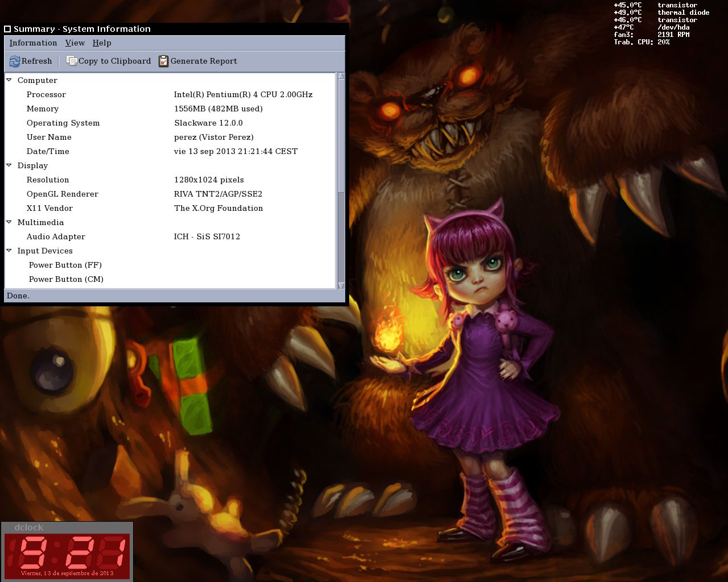Viewport: 728px width, 582px height.
Task: Open the View menu
Action: tap(75, 43)
